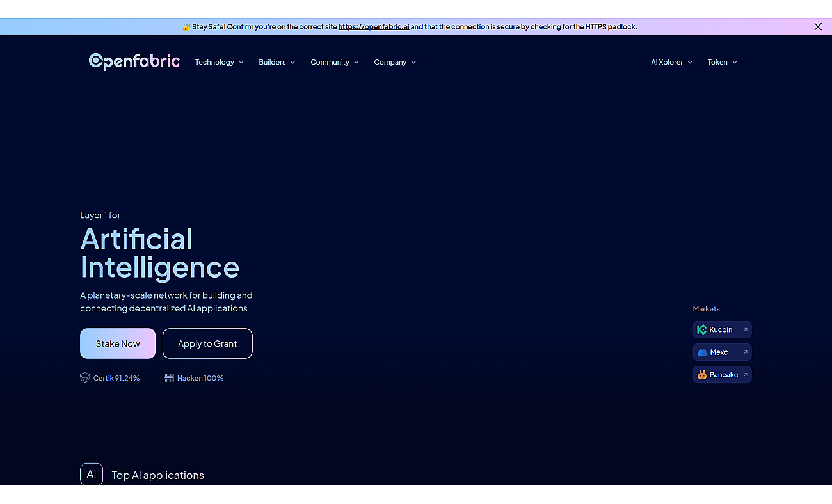
Task: Click the AI badge icon
Action: tap(92, 475)
